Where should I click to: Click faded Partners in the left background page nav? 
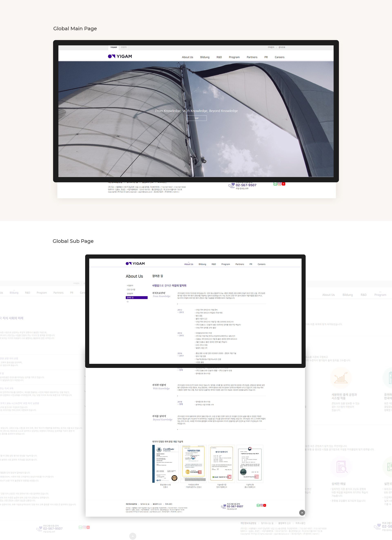click(x=58, y=293)
